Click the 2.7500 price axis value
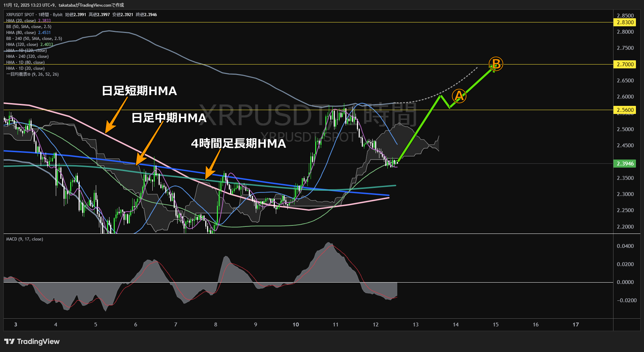The height and width of the screenshot is (352, 644). (625, 48)
